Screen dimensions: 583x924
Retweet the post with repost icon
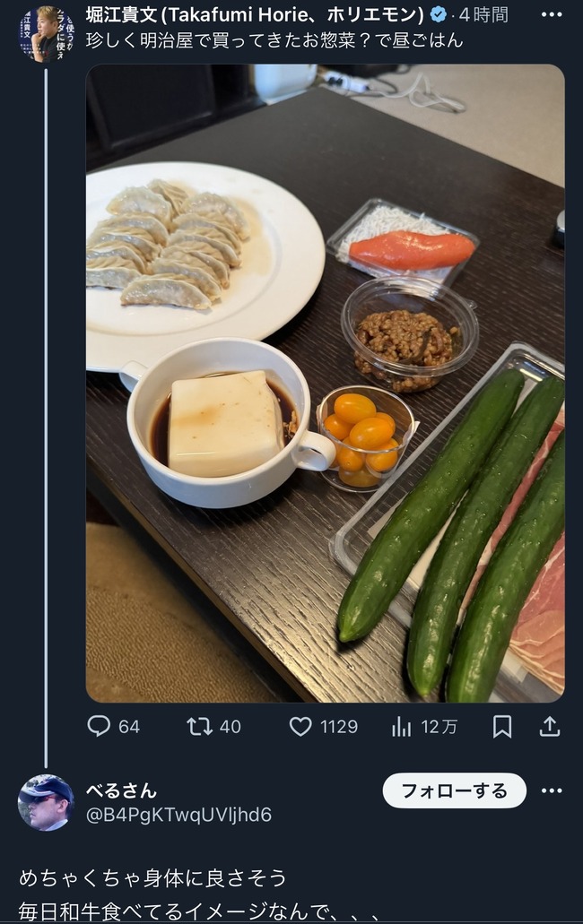coord(199,726)
